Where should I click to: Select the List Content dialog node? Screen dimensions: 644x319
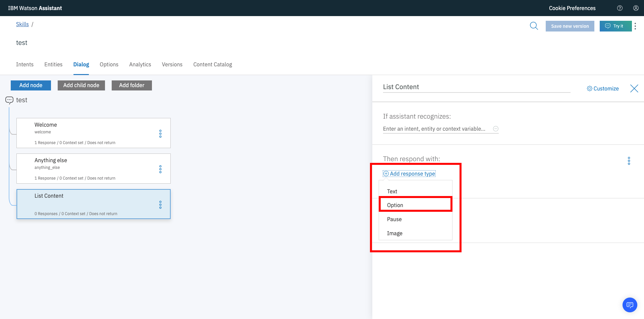click(94, 204)
